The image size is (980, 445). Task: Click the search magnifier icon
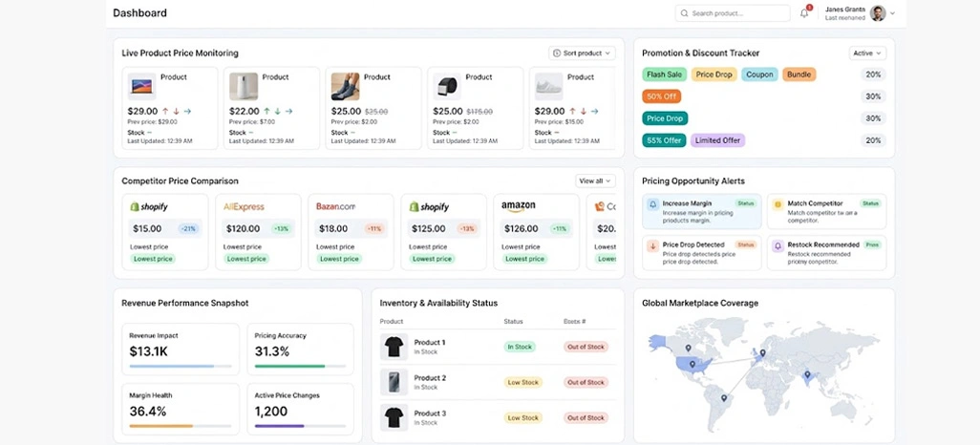(x=684, y=13)
